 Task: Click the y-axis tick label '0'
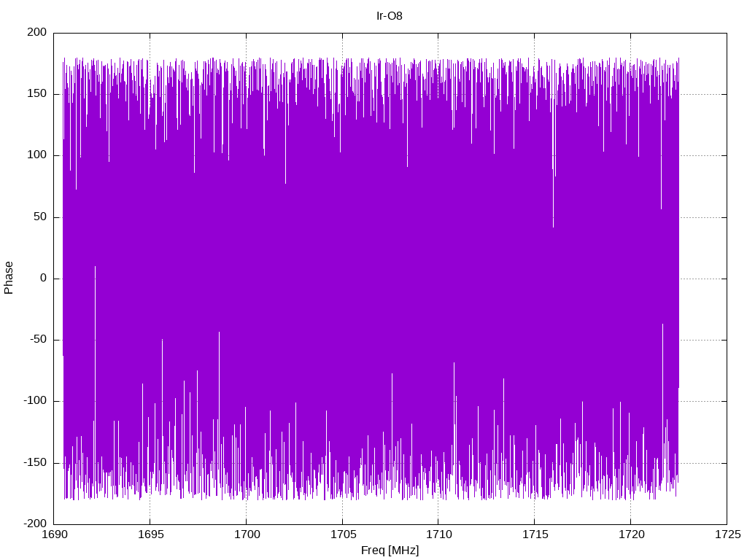pos(44,278)
